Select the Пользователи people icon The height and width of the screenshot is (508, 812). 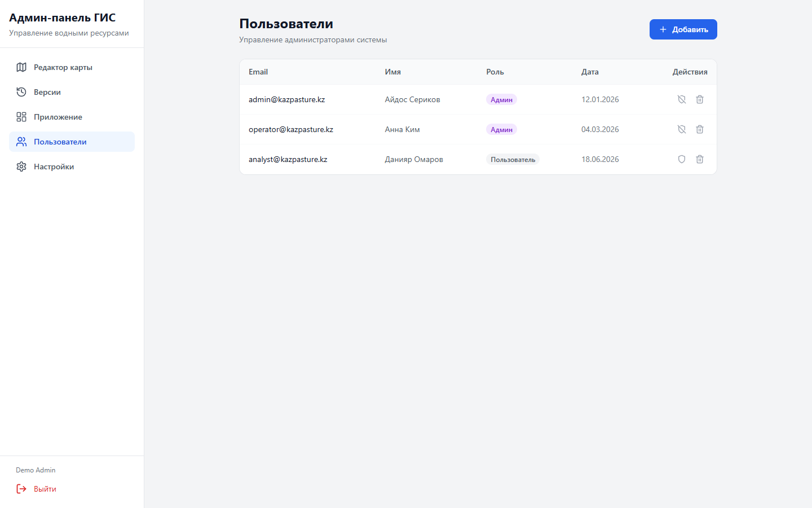coord(21,142)
